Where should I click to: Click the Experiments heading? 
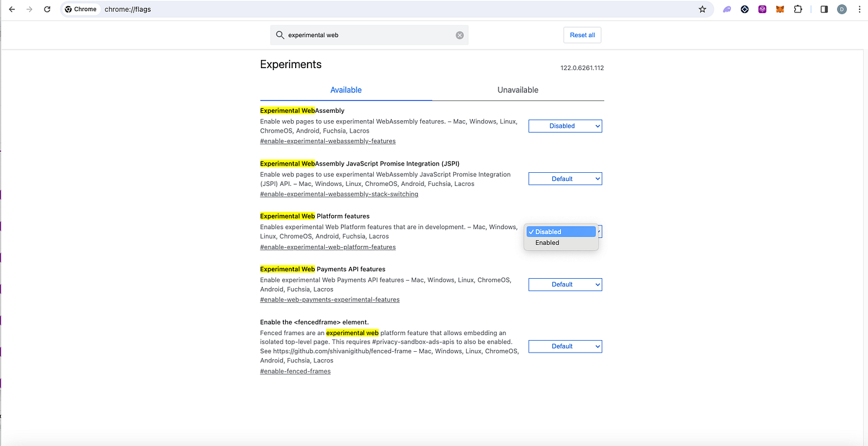[291, 64]
